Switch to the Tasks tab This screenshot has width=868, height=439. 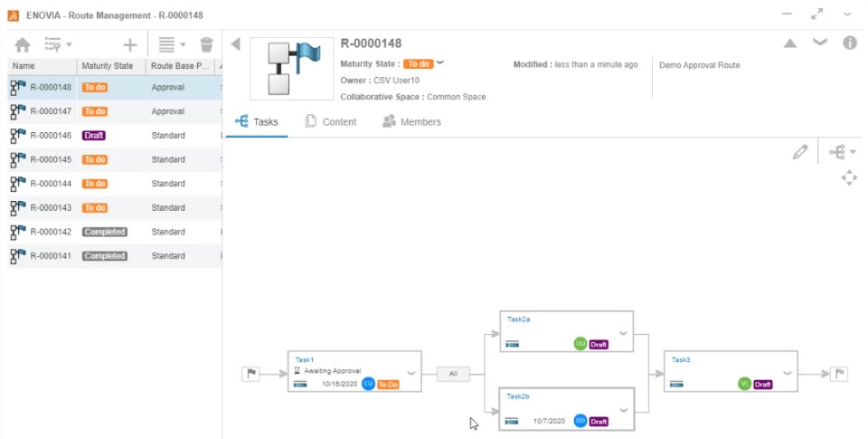pyautogui.click(x=257, y=122)
